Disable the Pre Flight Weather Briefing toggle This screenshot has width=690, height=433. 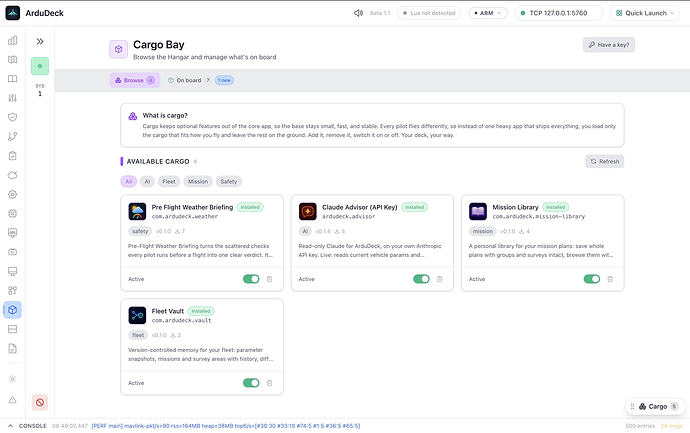[x=251, y=279]
